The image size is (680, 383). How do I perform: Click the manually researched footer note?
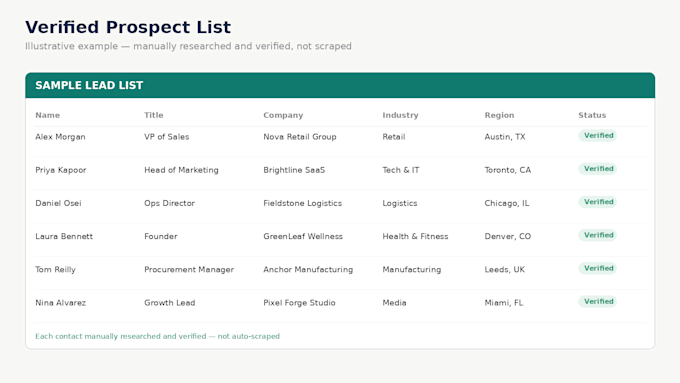(157, 336)
